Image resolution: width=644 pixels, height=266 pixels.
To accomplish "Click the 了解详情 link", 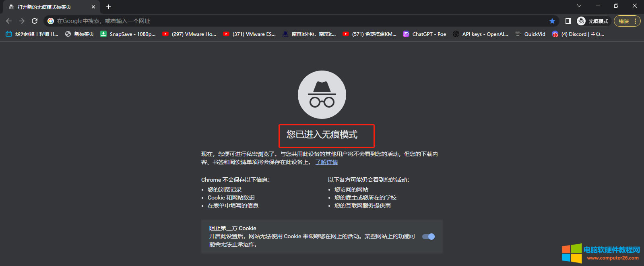I will pyautogui.click(x=326, y=162).
